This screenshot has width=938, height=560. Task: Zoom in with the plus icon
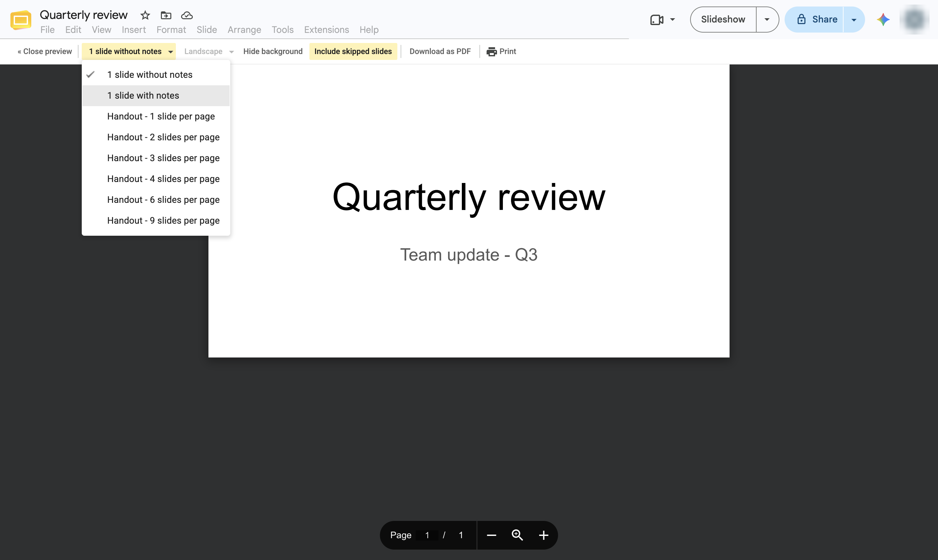click(544, 535)
